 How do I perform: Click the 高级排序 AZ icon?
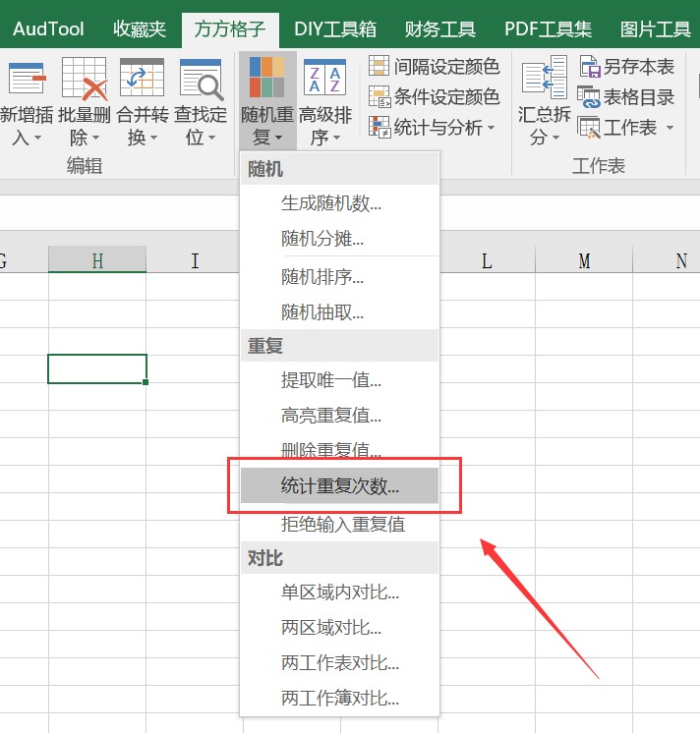pos(325,78)
